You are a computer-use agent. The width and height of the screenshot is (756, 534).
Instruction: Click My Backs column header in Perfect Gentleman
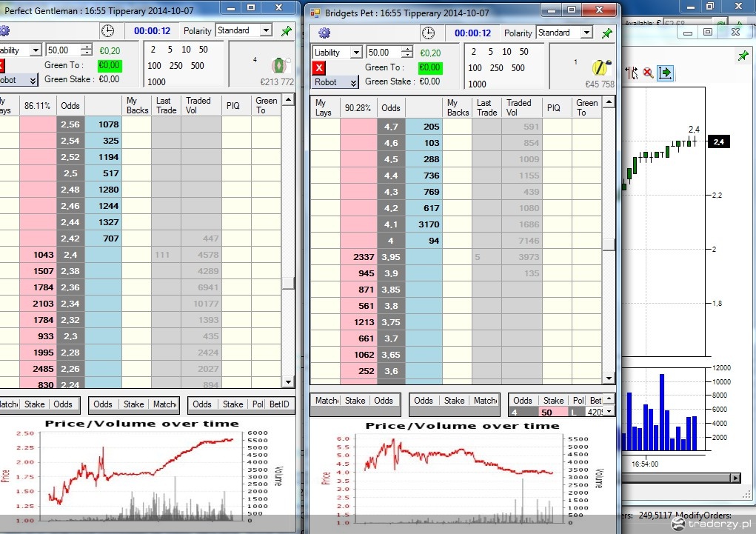[137, 105]
